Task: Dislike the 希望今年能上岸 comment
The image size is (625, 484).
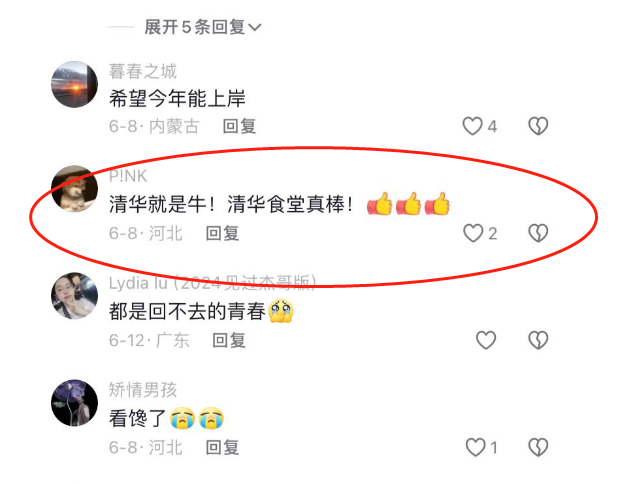Action: pos(538,126)
